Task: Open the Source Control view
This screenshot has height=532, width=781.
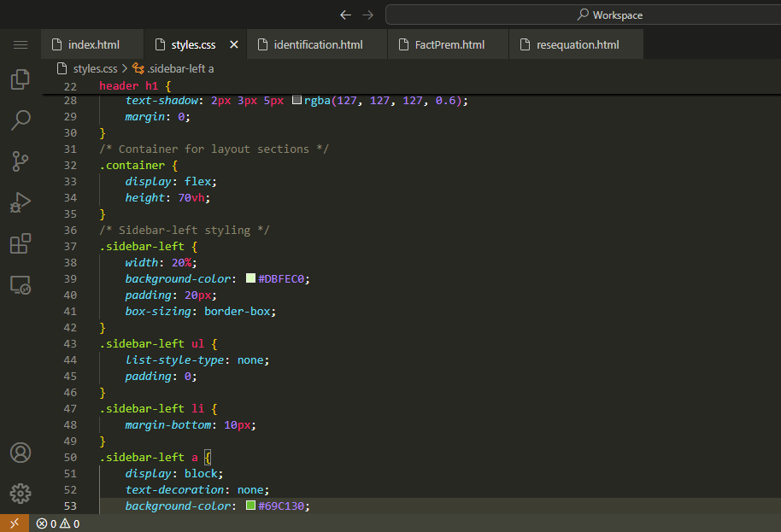Action: [21, 161]
